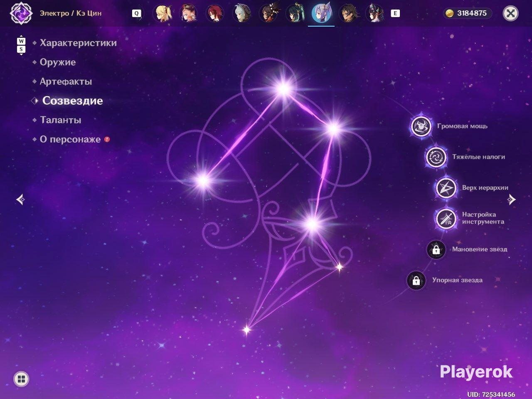Click the locked Упорная звезда icon
532x399 pixels.
tap(416, 280)
